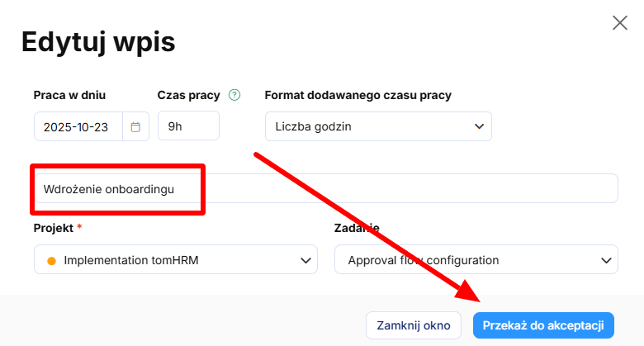Image resolution: width=644 pixels, height=346 pixels.
Task: Click the Projekt dropdown chevron arrow
Action: (301, 261)
